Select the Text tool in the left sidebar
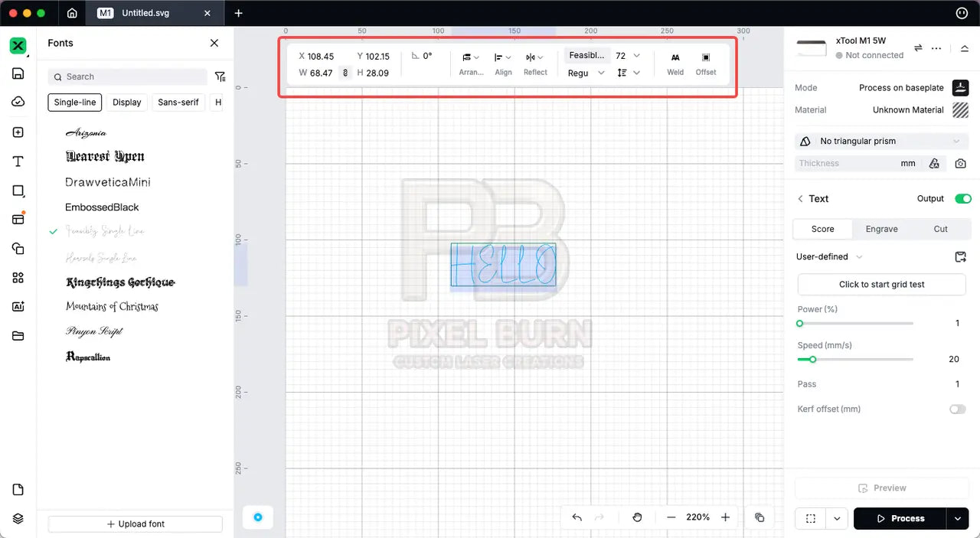Screen dimensions: 980x538 pos(18,161)
